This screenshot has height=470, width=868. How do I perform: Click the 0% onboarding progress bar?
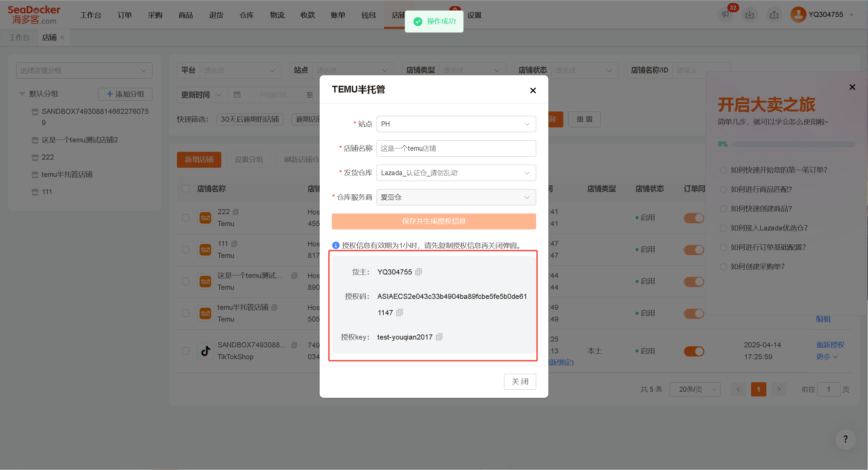pyautogui.click(x=793, y=144)
